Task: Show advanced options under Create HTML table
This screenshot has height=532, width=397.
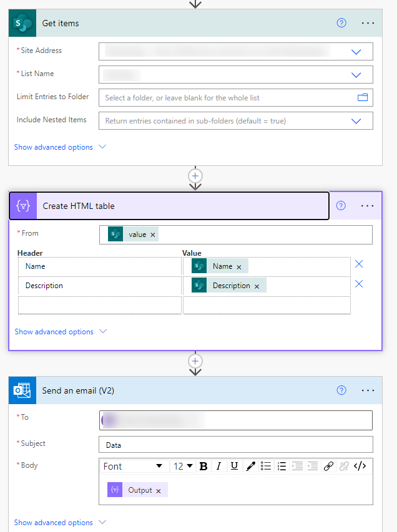Action: (61, 331)
